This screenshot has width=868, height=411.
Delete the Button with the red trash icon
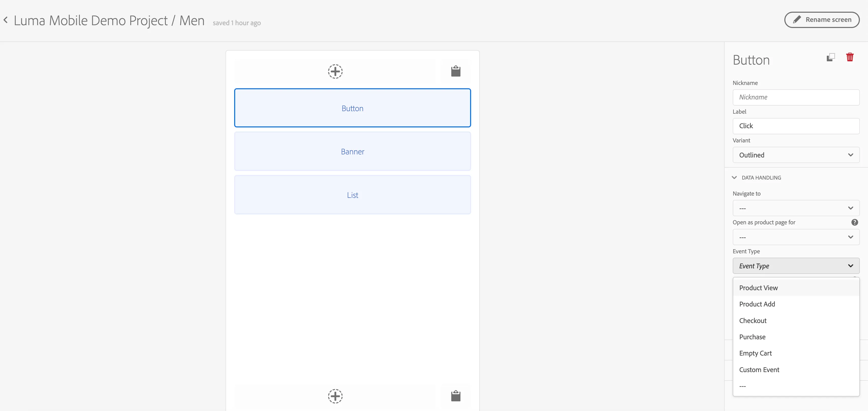(x=849, y=57)
